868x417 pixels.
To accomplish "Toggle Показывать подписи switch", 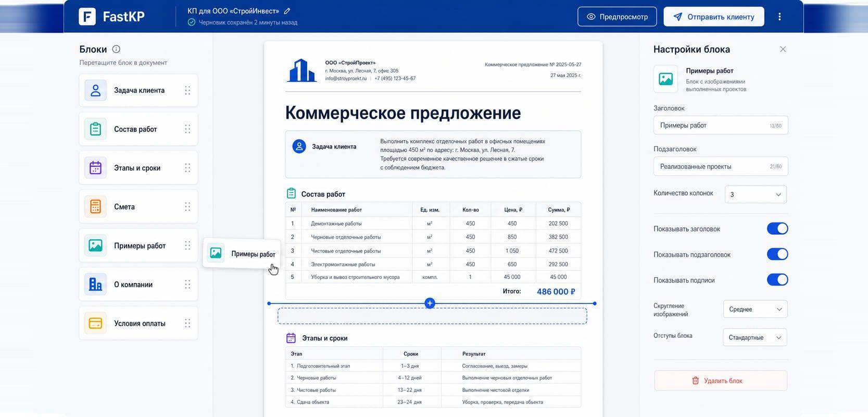I will click(777, 280).
